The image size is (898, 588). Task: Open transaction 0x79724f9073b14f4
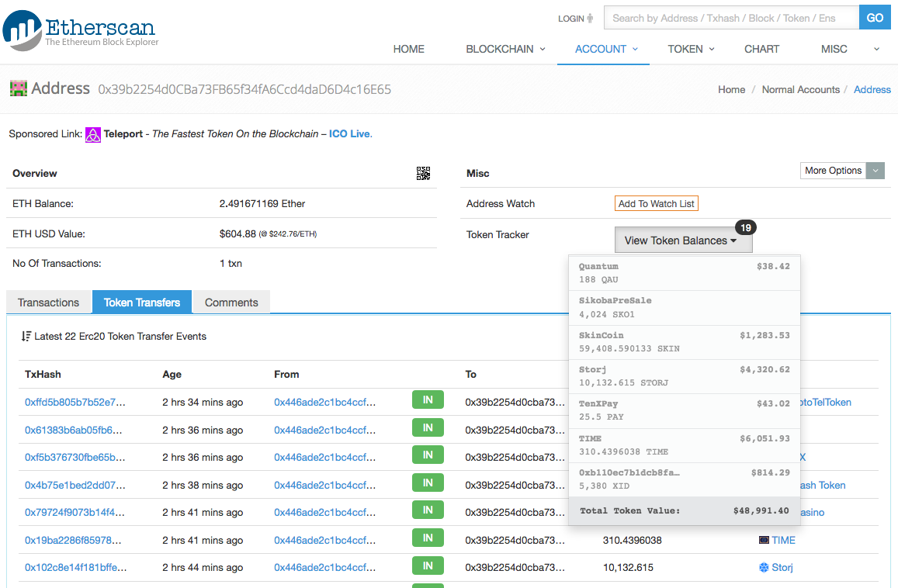[75, 513]
